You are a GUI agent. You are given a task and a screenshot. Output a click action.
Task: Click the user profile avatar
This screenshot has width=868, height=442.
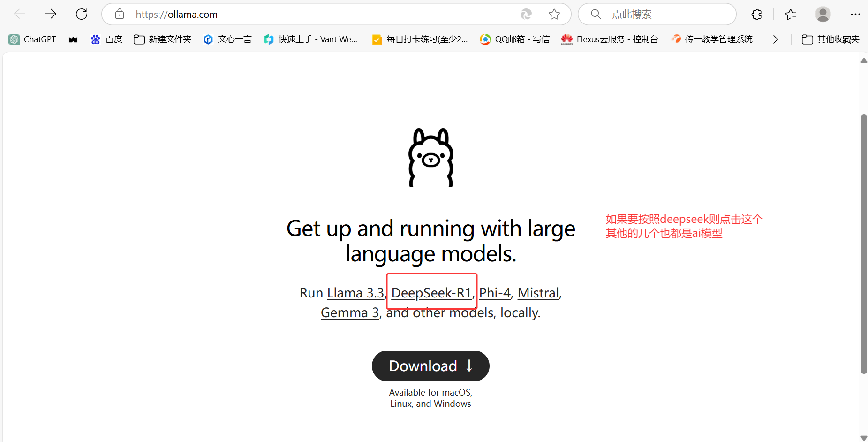coord(823,14)
